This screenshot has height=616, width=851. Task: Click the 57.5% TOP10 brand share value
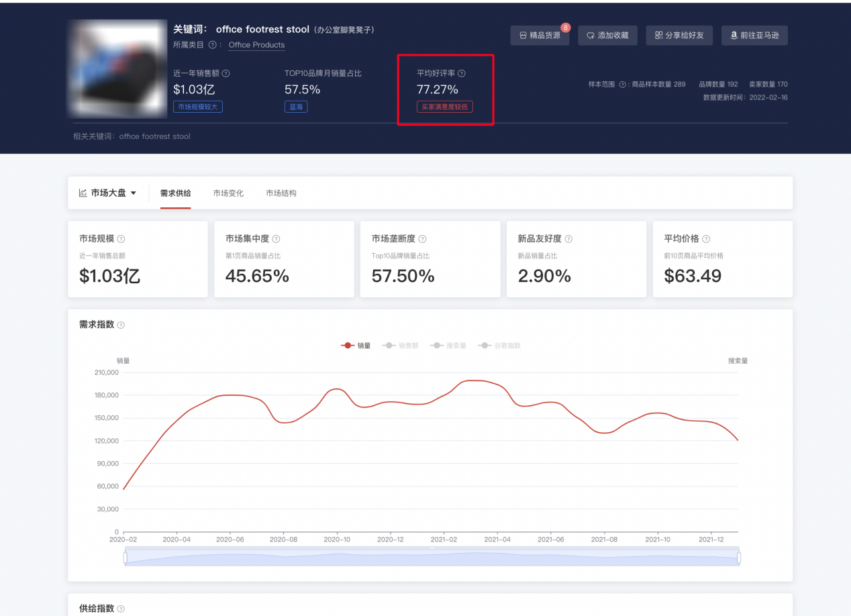pos(303,89)
